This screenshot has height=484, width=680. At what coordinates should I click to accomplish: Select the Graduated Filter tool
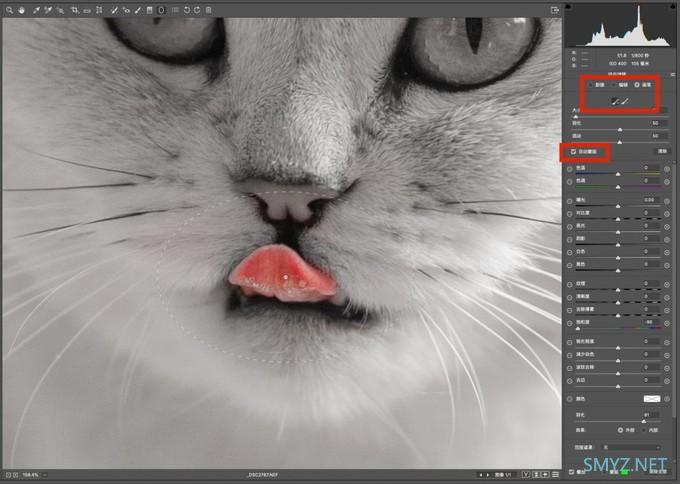[x=150, y=10]
